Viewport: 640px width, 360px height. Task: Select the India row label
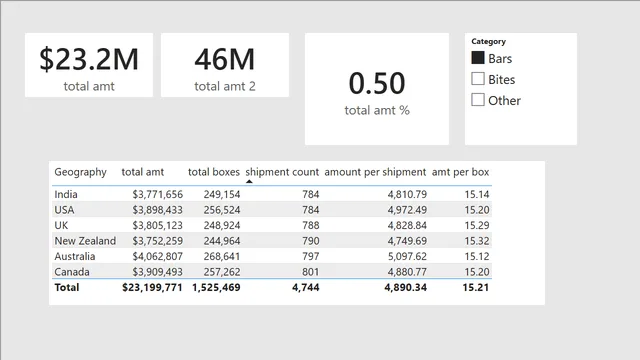pyautogui.click(x=66, y=194)
